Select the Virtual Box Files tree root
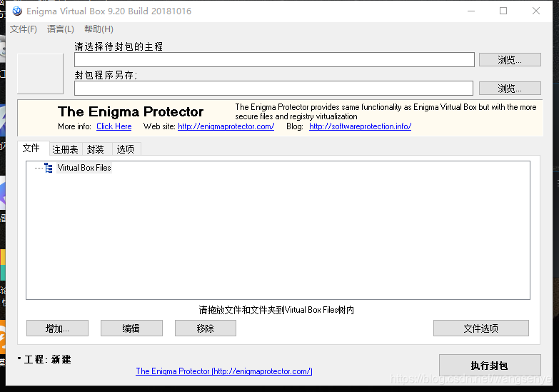 pos(84,168)
